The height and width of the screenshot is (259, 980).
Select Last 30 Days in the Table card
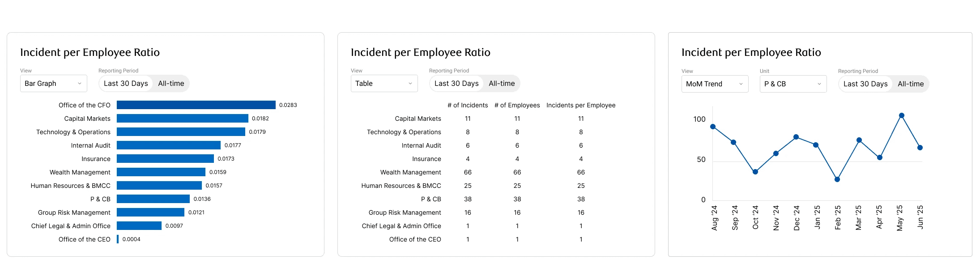[456, 84]
